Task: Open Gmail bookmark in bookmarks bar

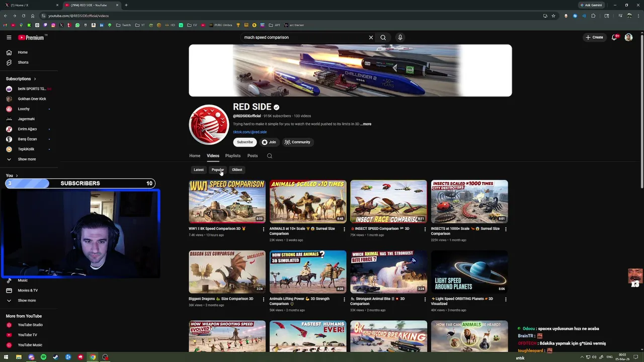Action: click(5, 25)
